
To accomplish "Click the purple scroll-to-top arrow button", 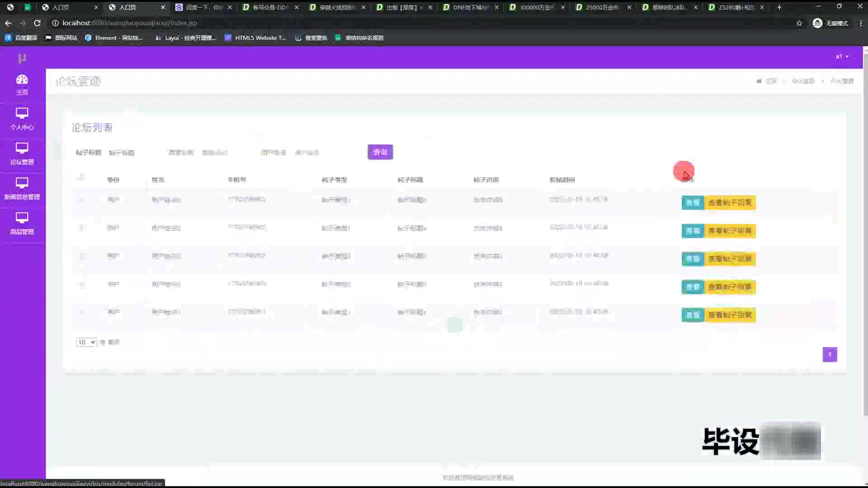I will click(830, 354).
